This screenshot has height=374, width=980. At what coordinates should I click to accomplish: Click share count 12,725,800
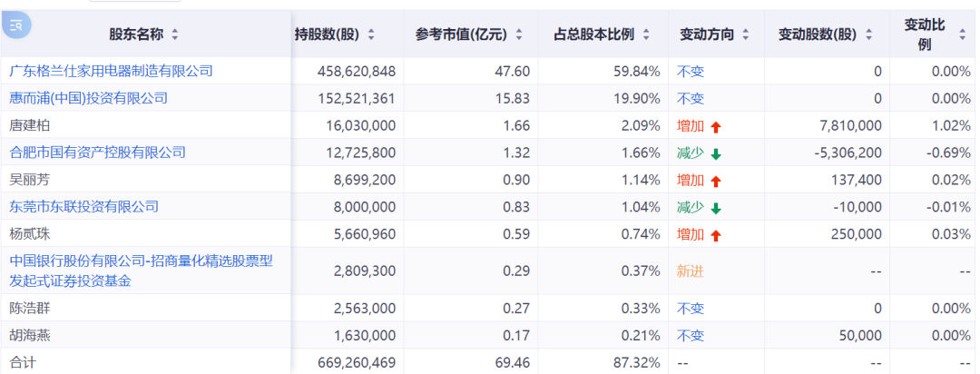click(x=360, y=153)
